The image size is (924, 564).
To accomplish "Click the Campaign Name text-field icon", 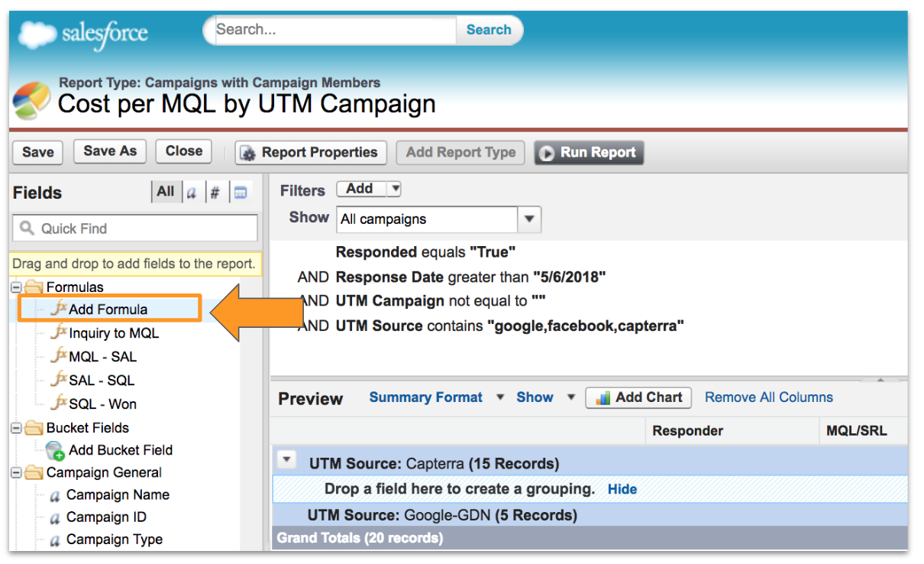I will click(x=55, y=495).
